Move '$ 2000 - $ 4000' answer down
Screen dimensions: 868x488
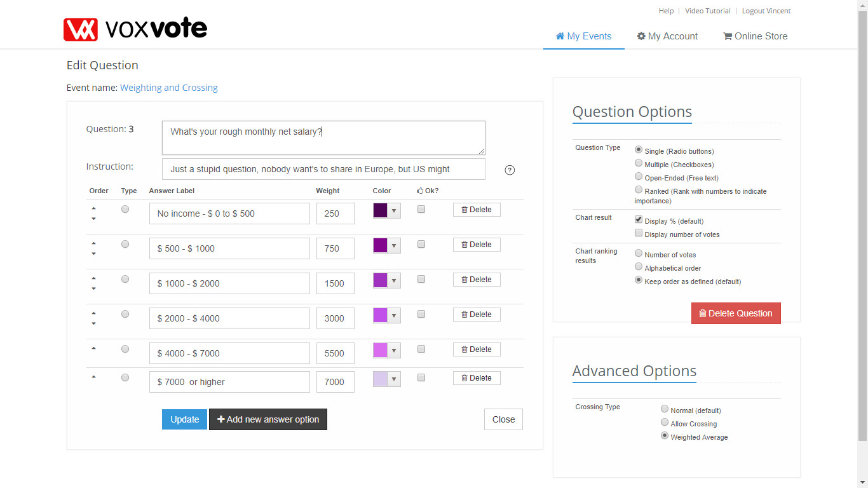tap(94, 323)
